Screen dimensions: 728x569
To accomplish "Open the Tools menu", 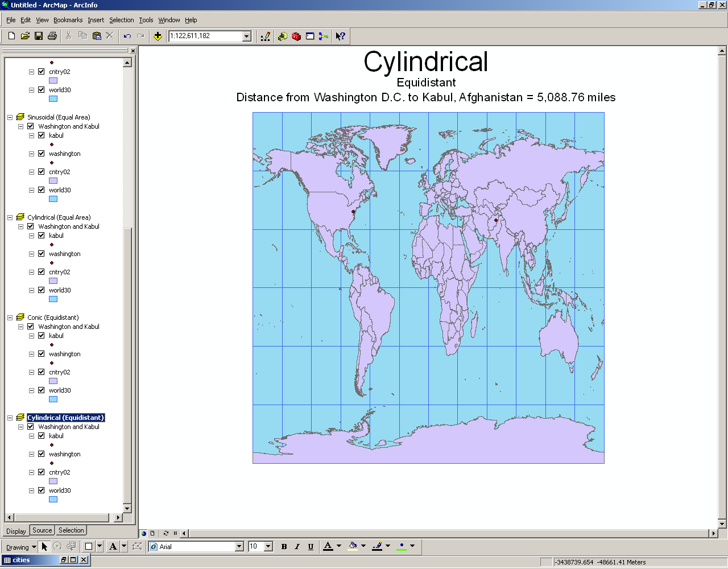I will pos(146,20).
